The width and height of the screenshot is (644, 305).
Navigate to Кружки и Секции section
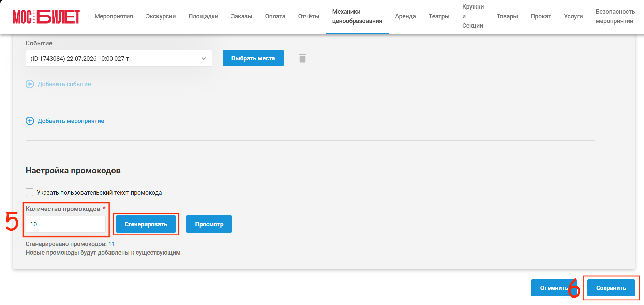pyautogui.click(x=473, y=16)
